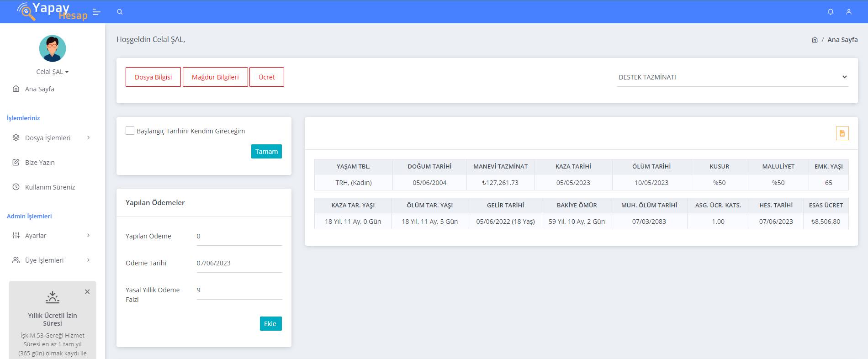Enable Başlangıç Tarihini Kendim Gireceğim checkbox
Image resolution: width=868 pixels, height=359 pixels.
130,131
